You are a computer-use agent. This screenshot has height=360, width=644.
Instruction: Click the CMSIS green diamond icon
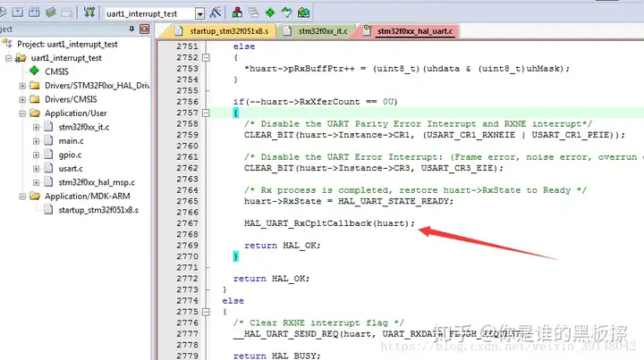click(x=34, y=71)
